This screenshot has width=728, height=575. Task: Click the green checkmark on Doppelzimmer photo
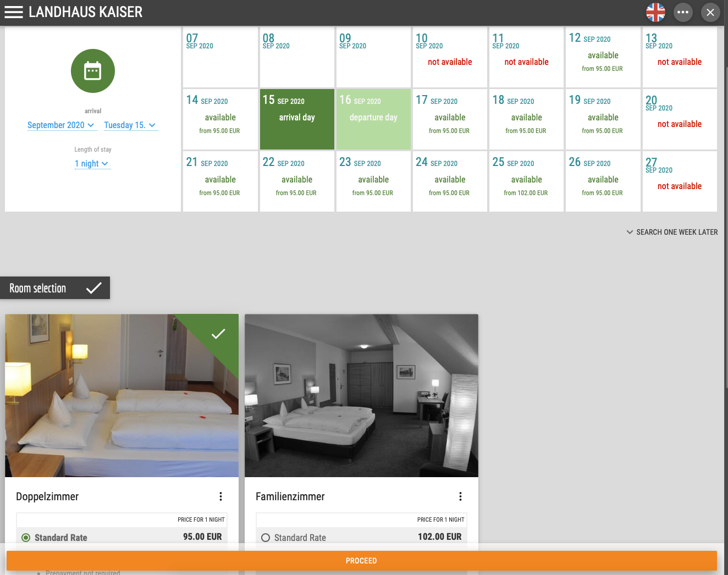[218, 334]
